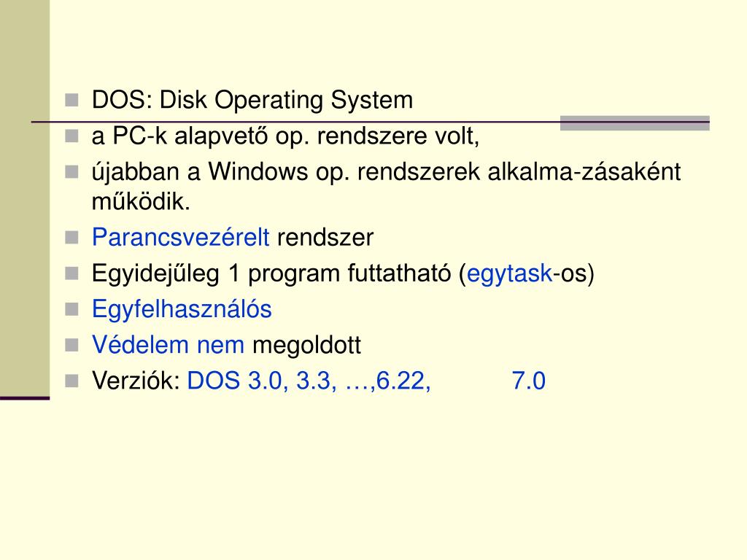Click the blue 'Egyfelhasználós' text
747x560 pixels.
pyautogui.click(x=182, y=309)
